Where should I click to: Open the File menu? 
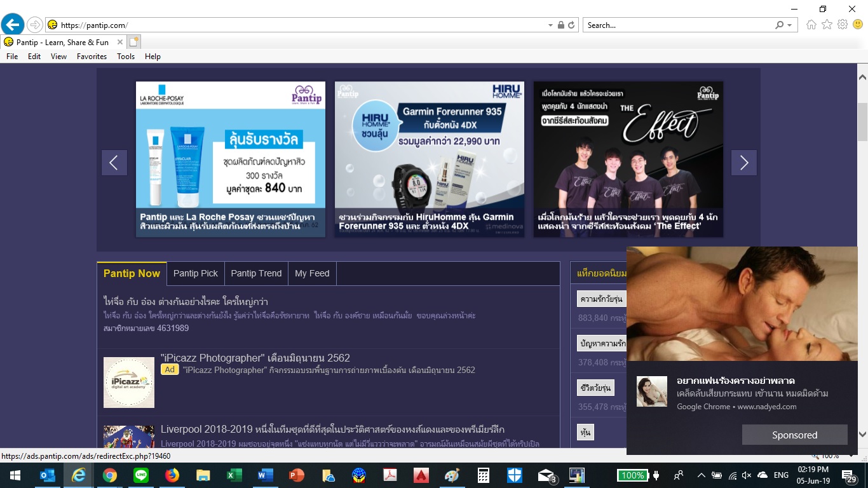12,57
